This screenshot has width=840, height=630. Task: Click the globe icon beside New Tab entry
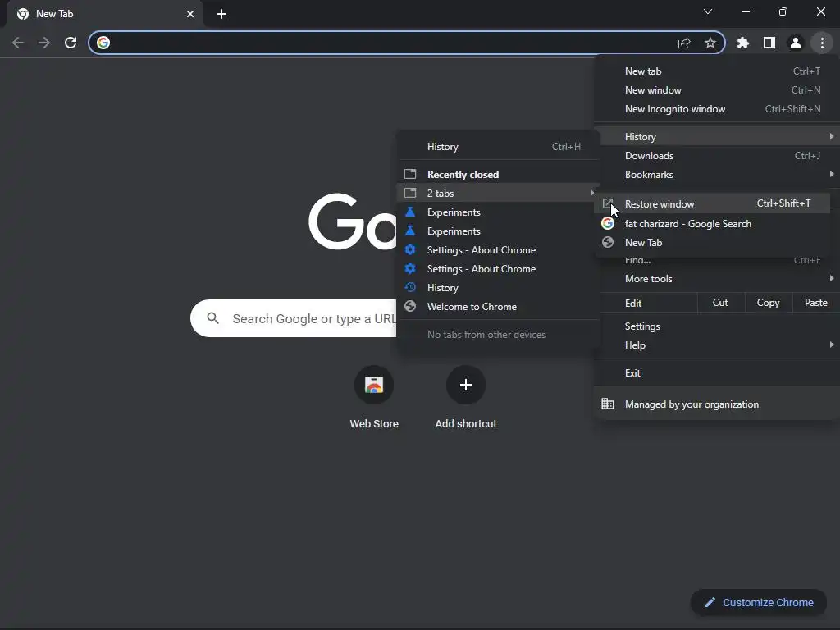608,242
